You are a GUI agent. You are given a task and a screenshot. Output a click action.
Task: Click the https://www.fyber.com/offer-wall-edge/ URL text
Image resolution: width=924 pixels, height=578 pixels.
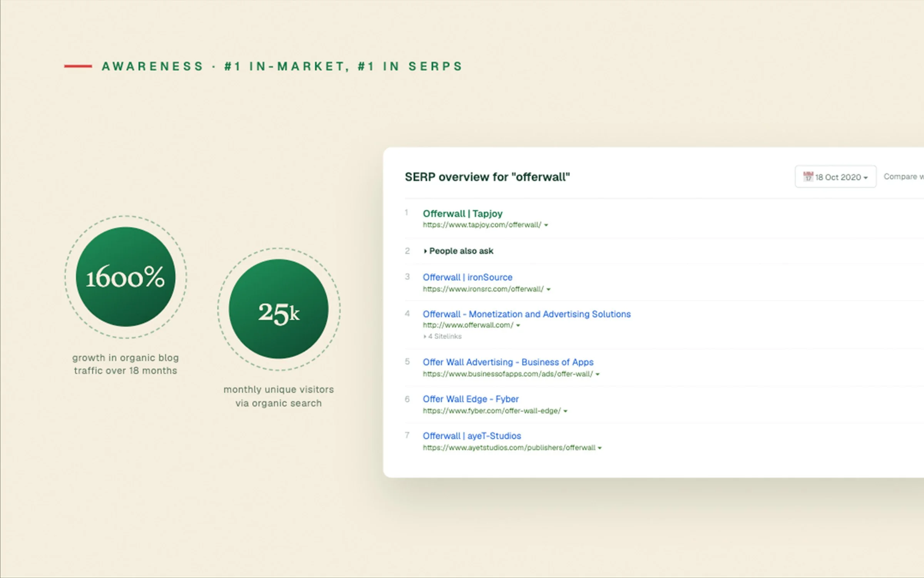(x=492, y=411)
